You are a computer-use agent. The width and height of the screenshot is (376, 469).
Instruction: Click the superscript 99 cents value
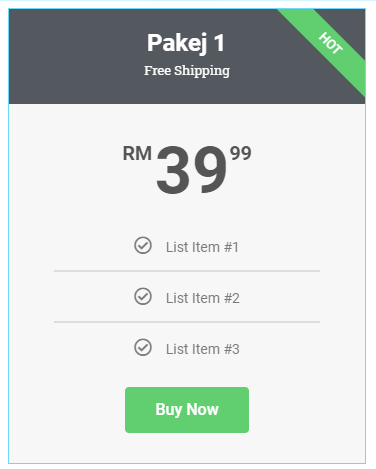(241, 153)
